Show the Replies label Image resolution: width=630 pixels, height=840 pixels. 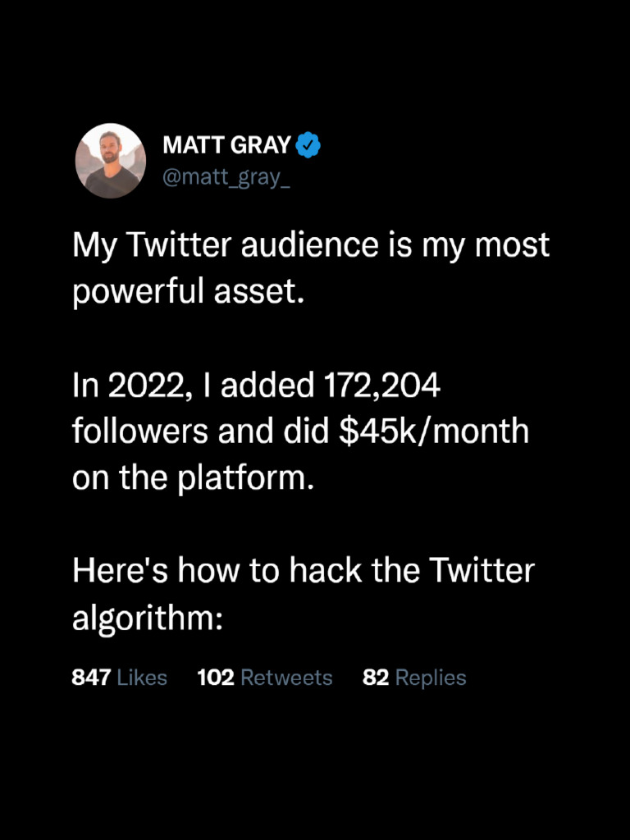[x=431, y=678]
